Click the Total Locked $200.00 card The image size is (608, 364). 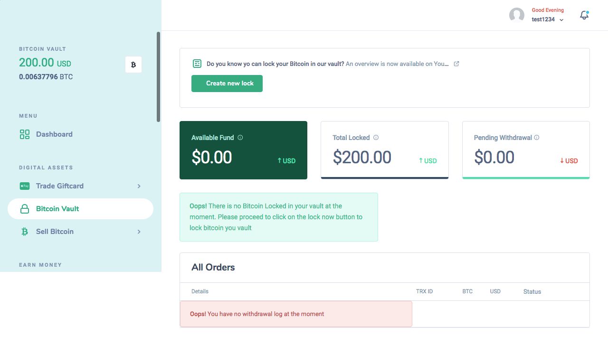pyautogui.click(x=385, y=150)
